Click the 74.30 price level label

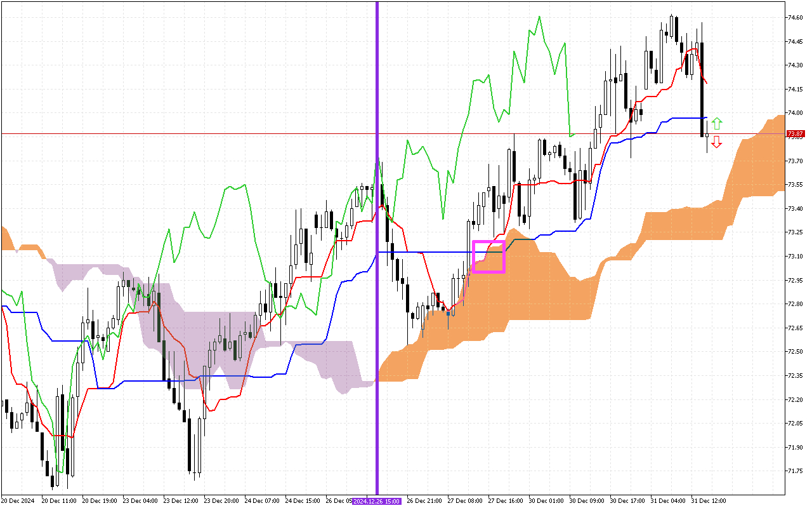pos(795,65)
